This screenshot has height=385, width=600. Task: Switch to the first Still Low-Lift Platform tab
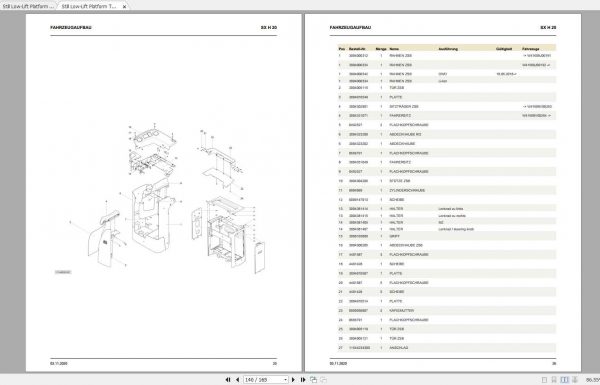point(28,7)
